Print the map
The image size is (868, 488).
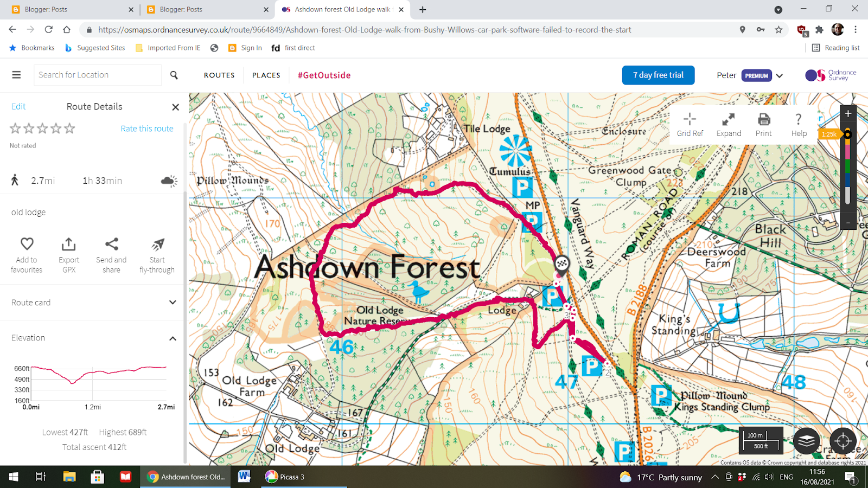764,125
